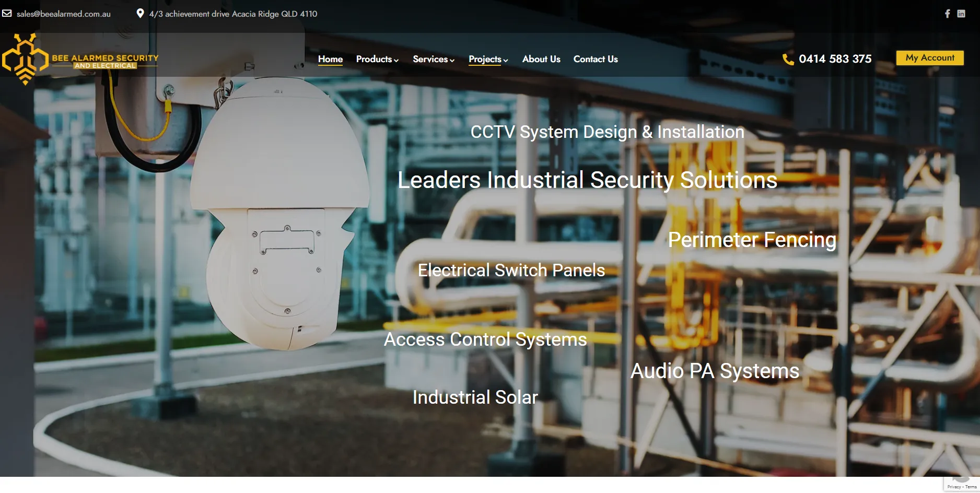The width and height of the screenshot is (980, 493).
Task: Open the Contact Us page
Action: (x=596, y=59)
